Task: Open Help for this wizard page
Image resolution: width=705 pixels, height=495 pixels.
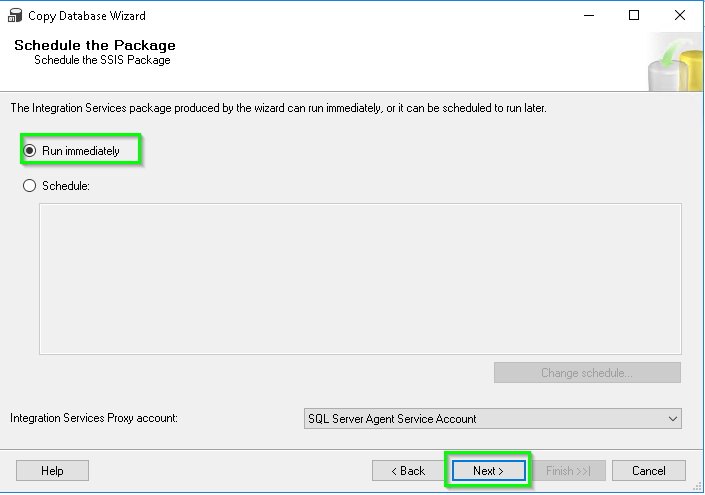Action: (x=52, y=471)
